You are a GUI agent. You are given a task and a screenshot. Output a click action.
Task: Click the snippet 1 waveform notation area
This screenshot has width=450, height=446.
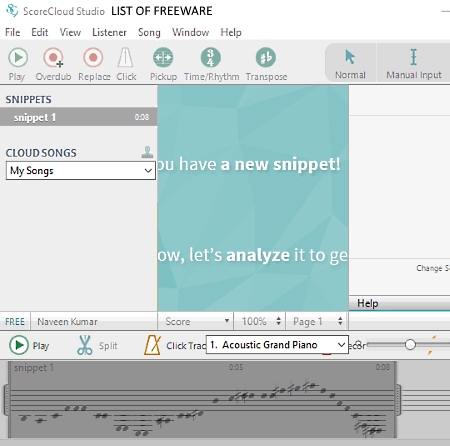[x=202, y=399]
